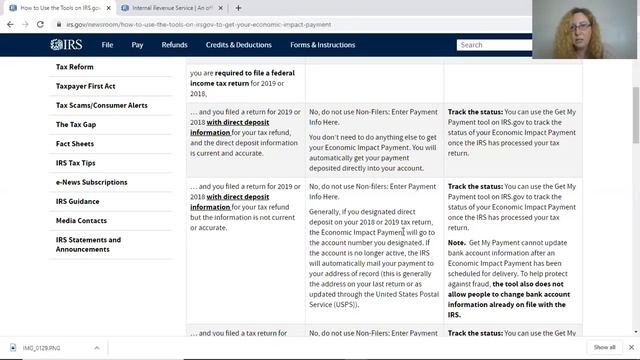Open e-News Subscriptions link

pyautogui.click(x=91, y=182)
